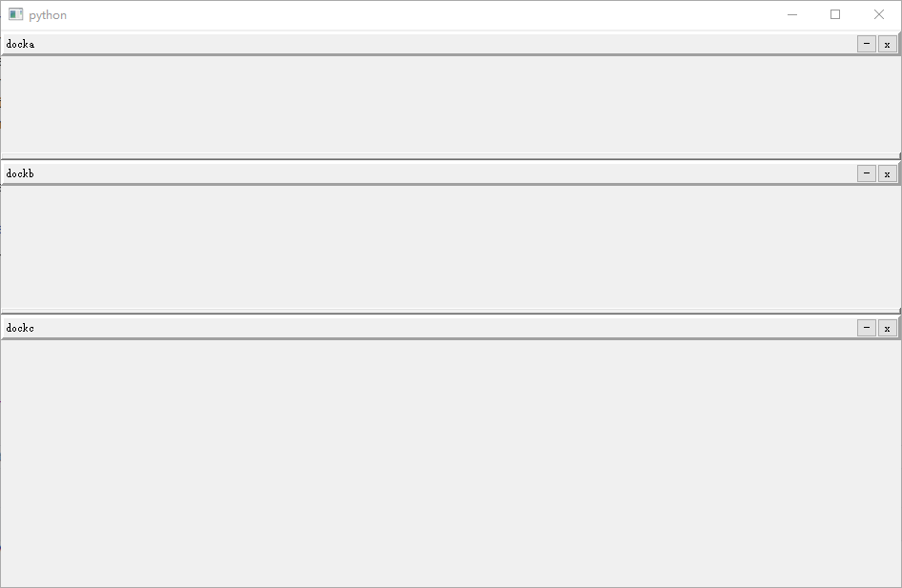
Task: Click the python title text
Action: tap(48, 15)
